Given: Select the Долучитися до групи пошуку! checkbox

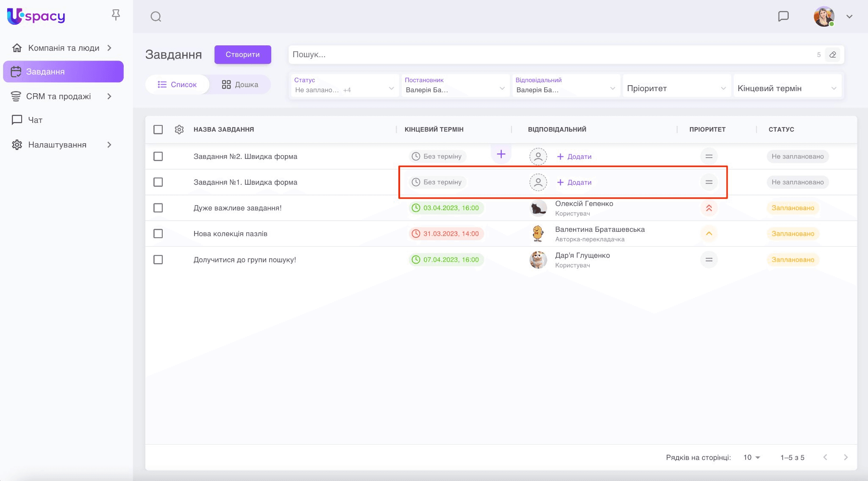Looking at the screenshot, I should coord(158,259).
